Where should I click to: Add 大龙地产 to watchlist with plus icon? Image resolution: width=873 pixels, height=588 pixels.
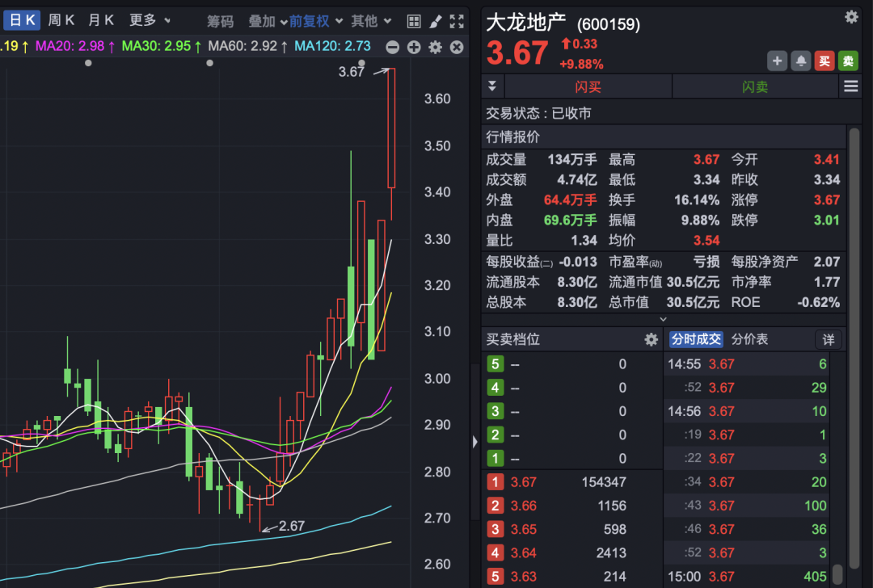click(x=777, y=61)
